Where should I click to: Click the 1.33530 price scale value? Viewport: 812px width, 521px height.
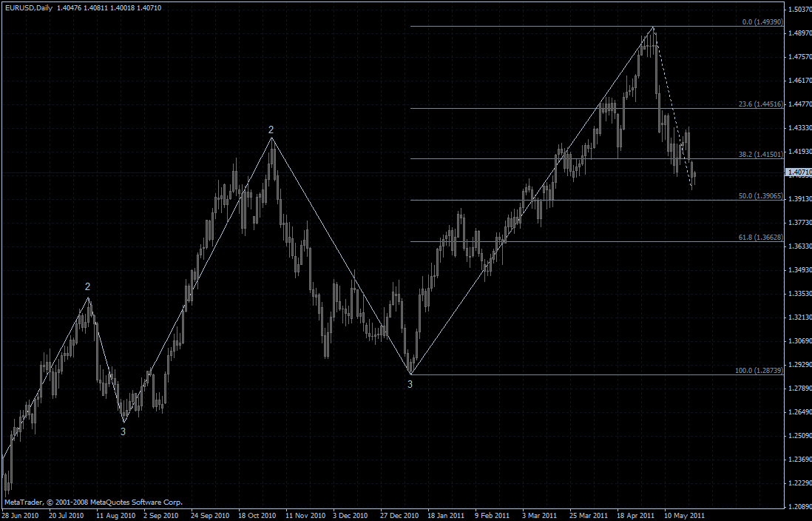click(x=800, y=294)
